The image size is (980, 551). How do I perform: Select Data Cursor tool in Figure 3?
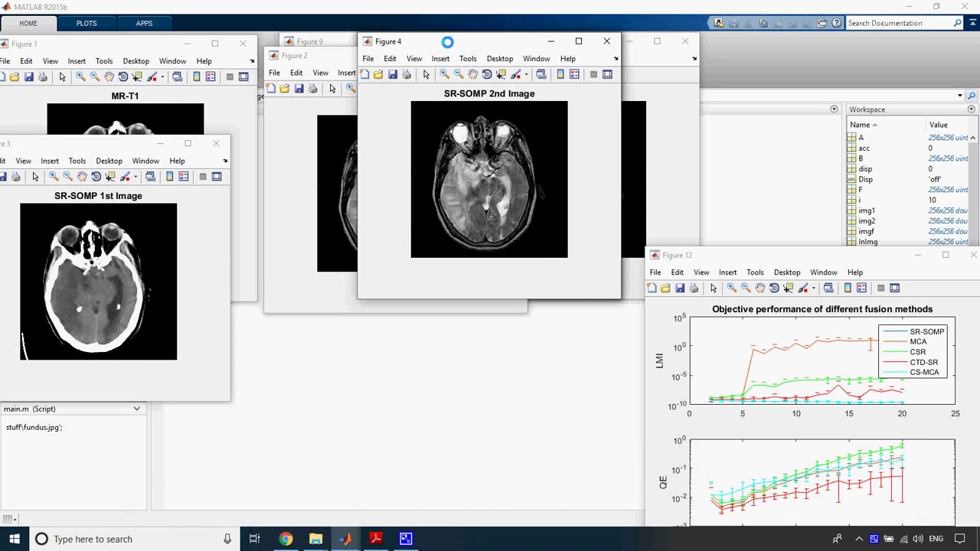coord(111,177)
